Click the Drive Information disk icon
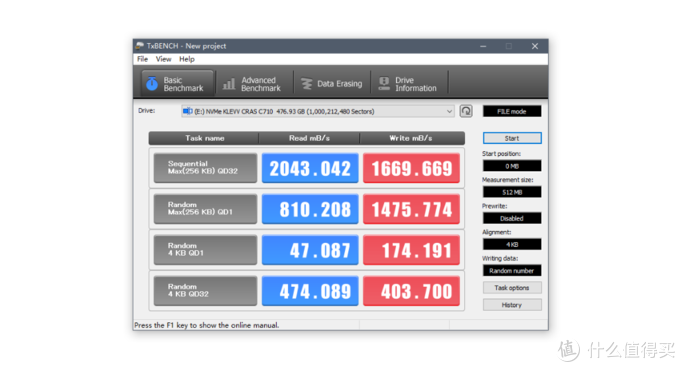 [x=384, y=83]
